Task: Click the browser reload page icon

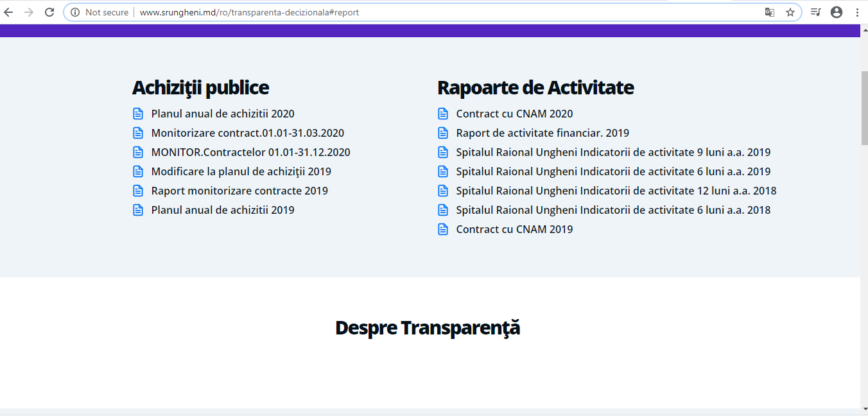Action: (x=49, y=12)
